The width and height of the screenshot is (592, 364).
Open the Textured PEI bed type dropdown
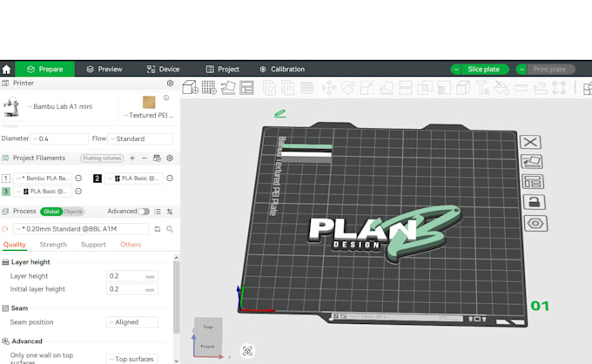click(149, 115)
